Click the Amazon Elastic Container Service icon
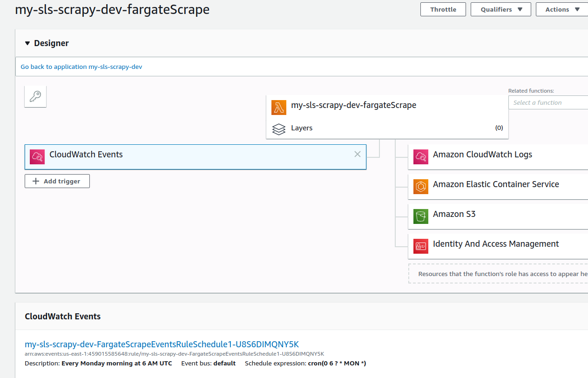Screen dimensions: 588x378 (x=420, y=187)
